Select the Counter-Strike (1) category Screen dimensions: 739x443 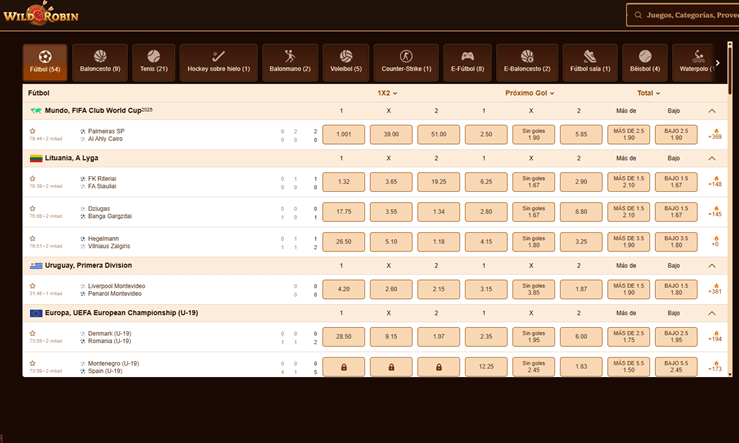406,62
